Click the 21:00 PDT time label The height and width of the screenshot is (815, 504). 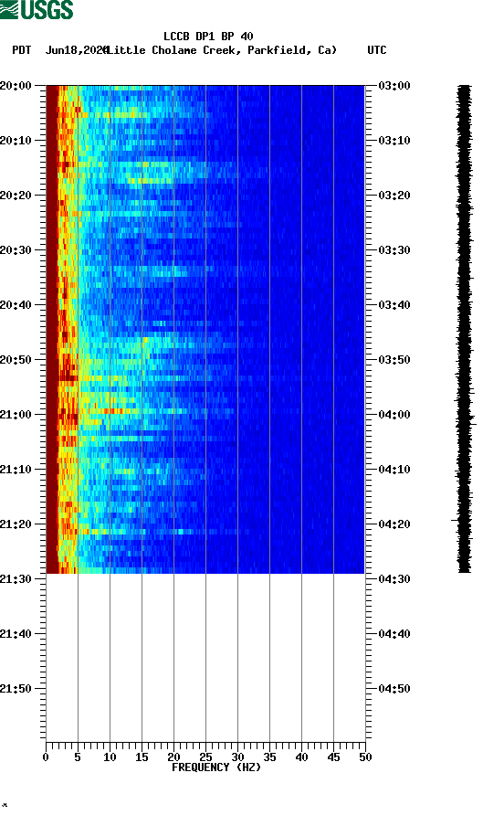click(16, 415)
